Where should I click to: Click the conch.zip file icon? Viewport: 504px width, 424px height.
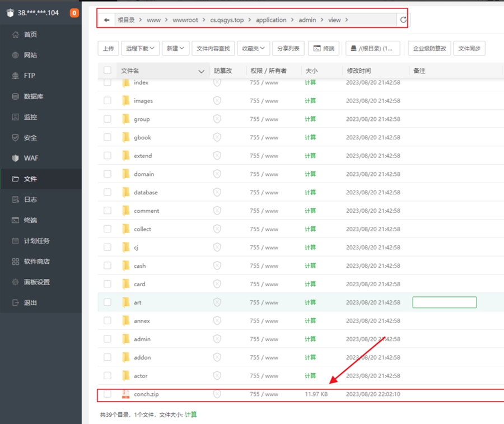[x=126, y=394]
